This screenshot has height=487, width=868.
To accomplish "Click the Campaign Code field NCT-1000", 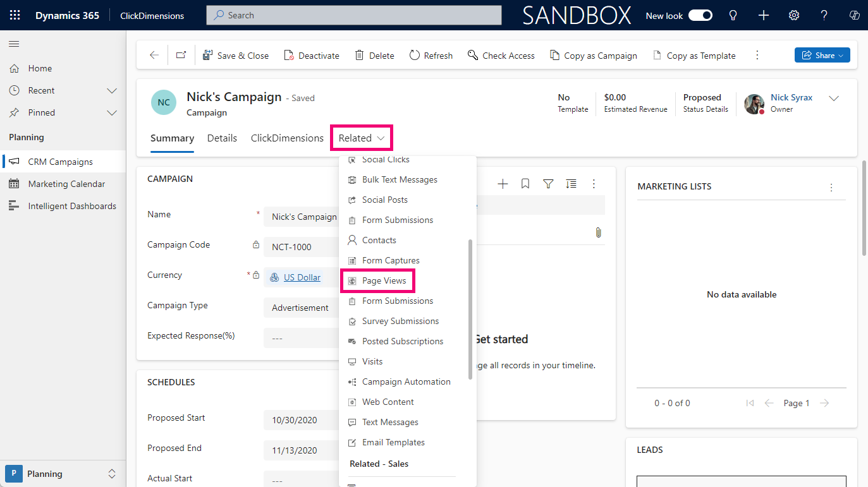I will pyautogui.click(x=302, y=247).
